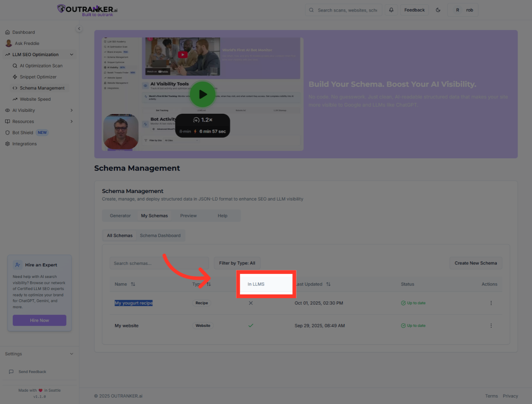Click the NEW badge beside Bot Shield
The height and width of the screenshot is (404, 532).
click(42, 133)
